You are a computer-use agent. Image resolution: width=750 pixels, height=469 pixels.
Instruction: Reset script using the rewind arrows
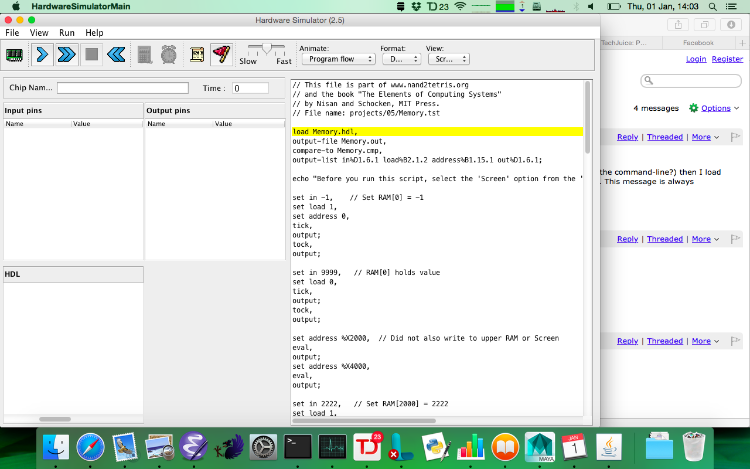117,54
